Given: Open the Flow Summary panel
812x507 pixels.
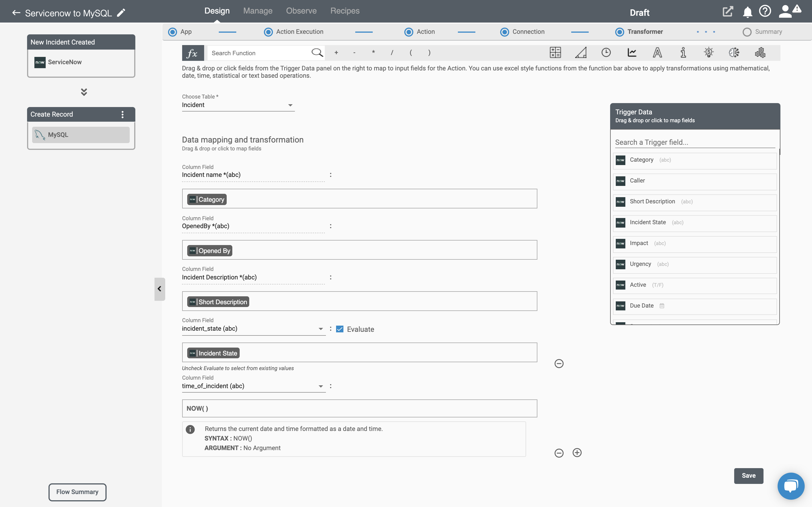Looking at the screenshot, I should point(77,492).
